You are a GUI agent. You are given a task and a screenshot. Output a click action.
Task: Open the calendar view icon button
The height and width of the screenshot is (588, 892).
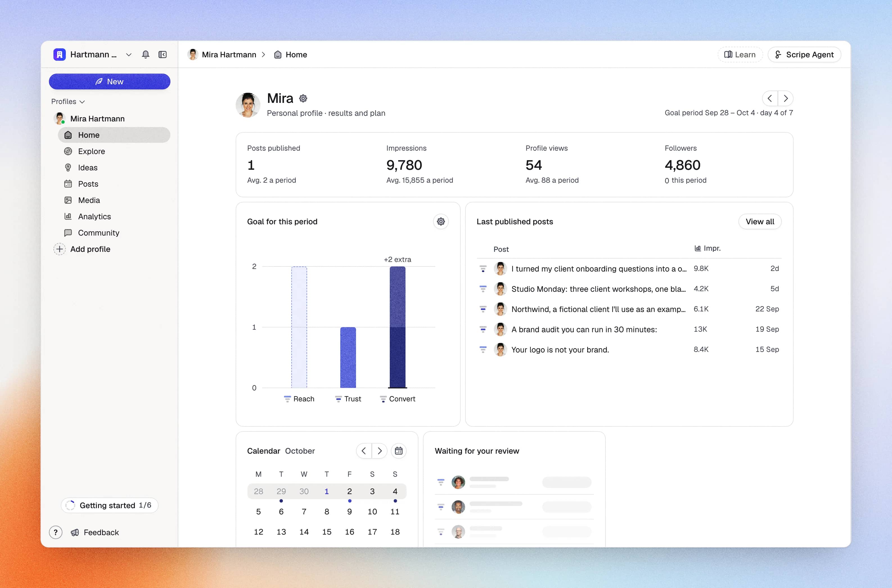pyautogui.click(x=398, y=451)
